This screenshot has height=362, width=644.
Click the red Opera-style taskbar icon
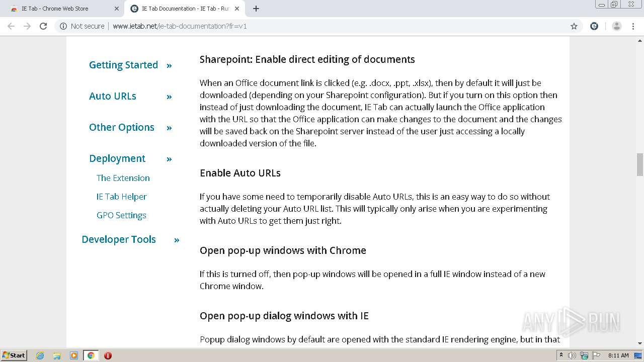pyautogui.click(x=108, y=355)
